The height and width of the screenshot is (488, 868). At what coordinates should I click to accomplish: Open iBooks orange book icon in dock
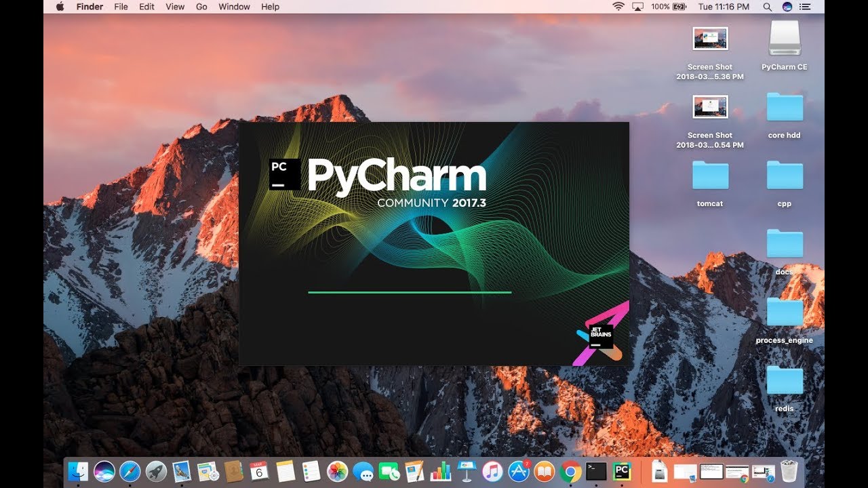[544, 471]
